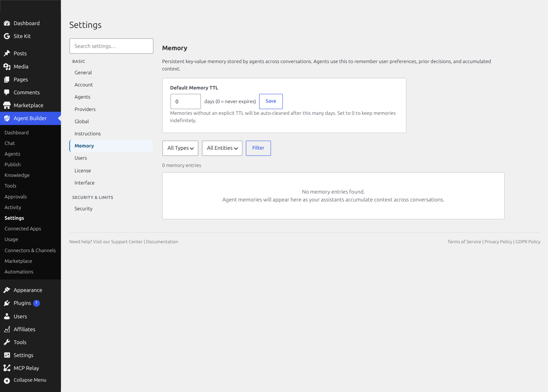Open the Account settings section

point(111,85)
